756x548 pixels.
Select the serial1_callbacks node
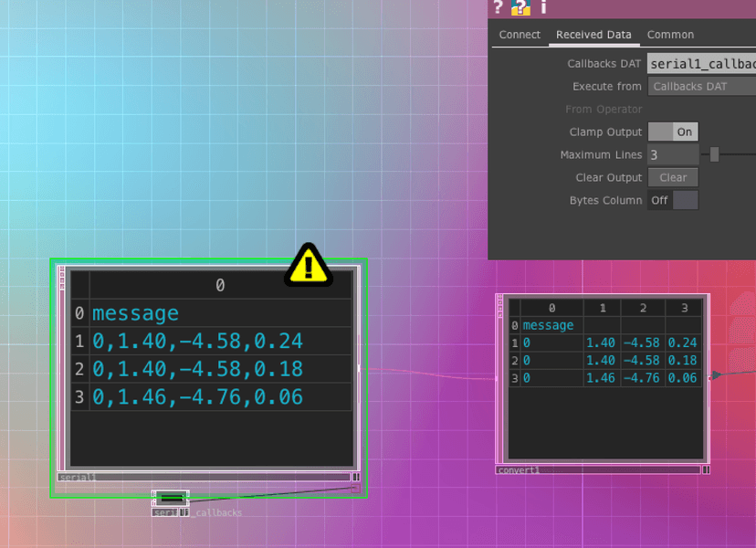point(171,498)
